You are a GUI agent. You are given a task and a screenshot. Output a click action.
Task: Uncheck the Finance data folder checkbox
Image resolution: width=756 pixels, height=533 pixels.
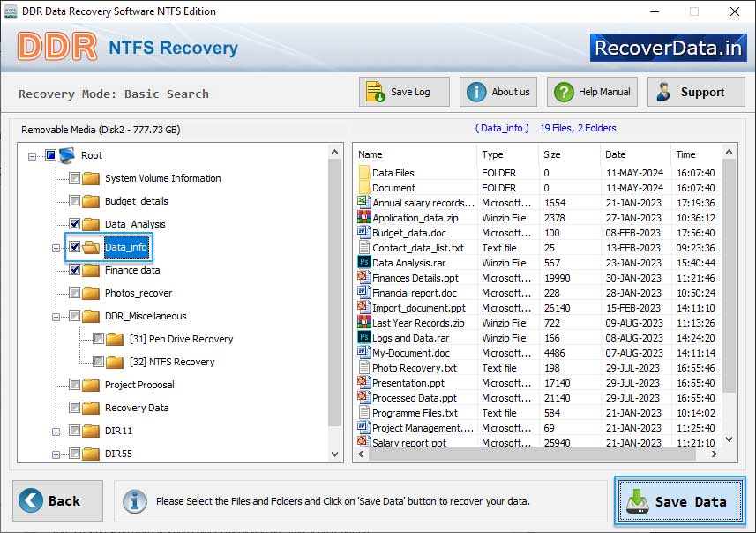click(74, 270)
